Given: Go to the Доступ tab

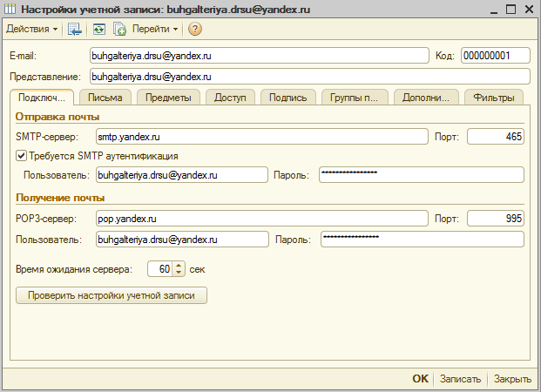Looking at the screenshot, I should click(230, 98).
